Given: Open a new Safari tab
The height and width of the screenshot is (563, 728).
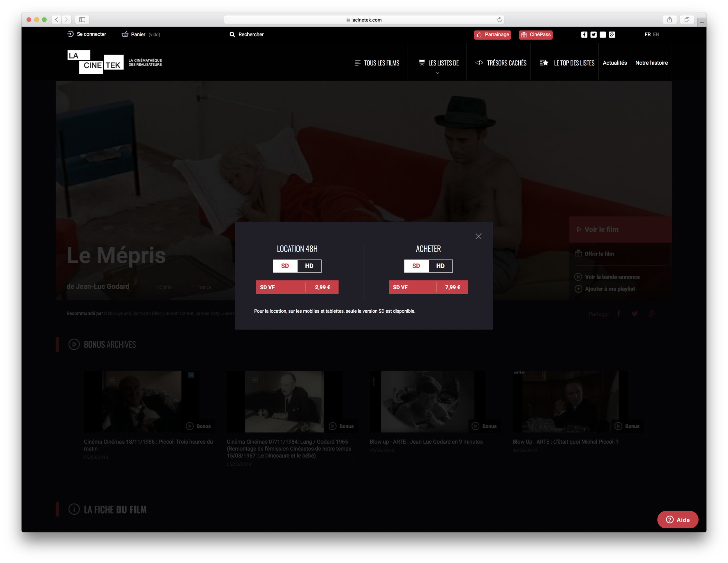Looking at the screenshot, I should point(702,22).
